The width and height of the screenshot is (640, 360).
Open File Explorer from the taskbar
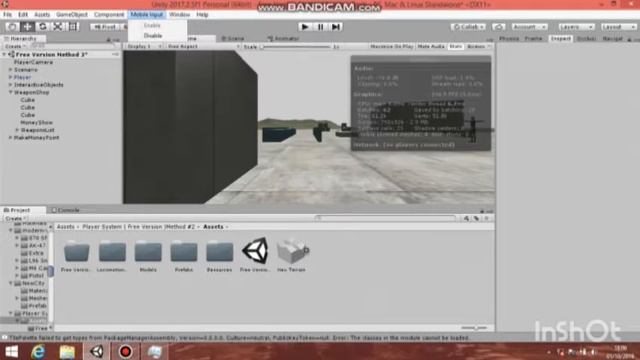tap(67, 351)
